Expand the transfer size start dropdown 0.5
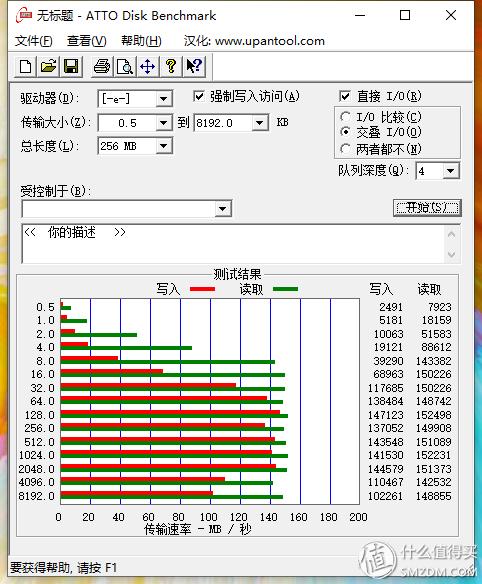The image size is (482, 584). click(164, 123)
